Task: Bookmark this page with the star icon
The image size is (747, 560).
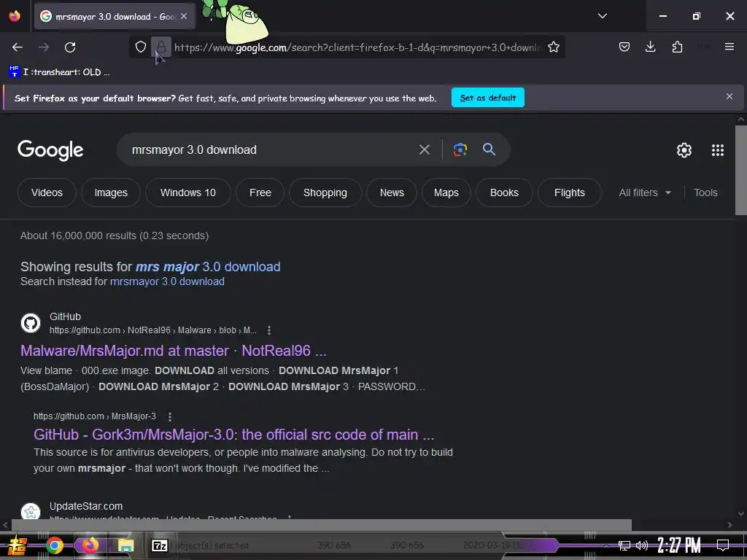Action: click(x=554, y=47)
